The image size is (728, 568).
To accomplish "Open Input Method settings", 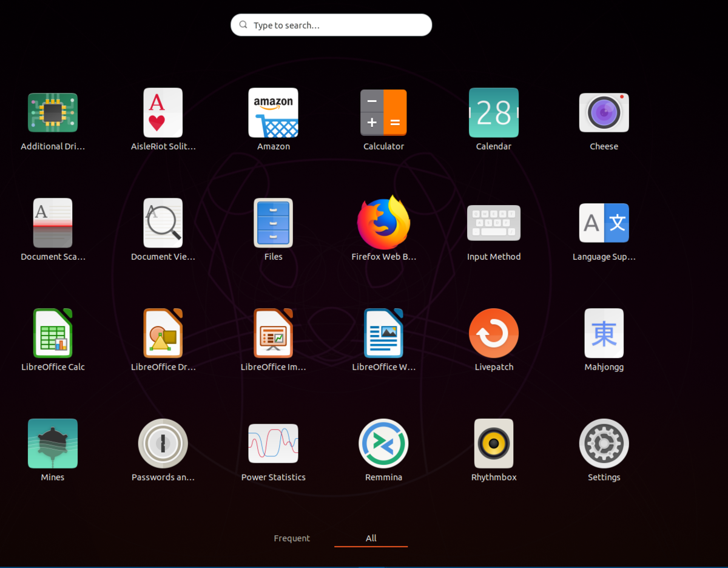I will coord(494,223).
